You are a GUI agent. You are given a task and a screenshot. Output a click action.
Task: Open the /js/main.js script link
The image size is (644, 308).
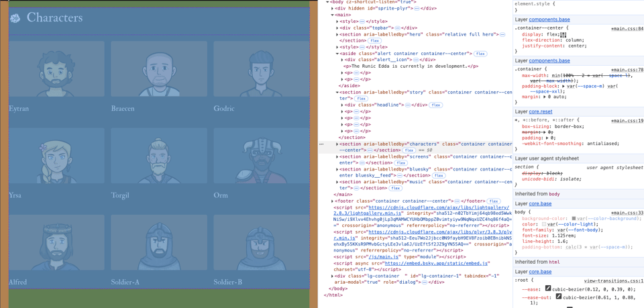pos(384,257)
